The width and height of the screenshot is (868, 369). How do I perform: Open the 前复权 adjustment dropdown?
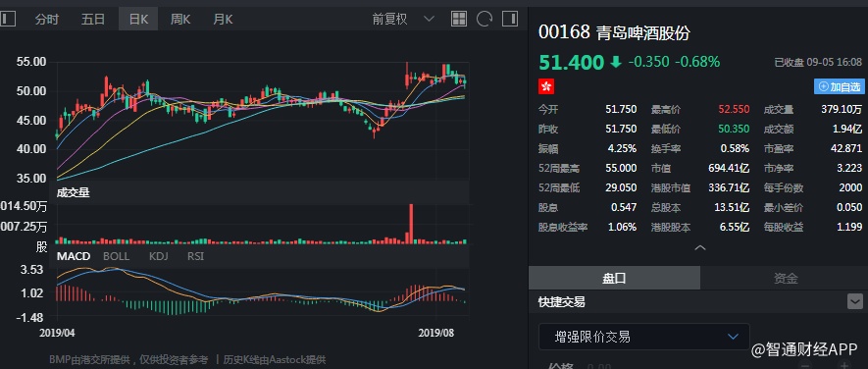(x=403, y=19)
